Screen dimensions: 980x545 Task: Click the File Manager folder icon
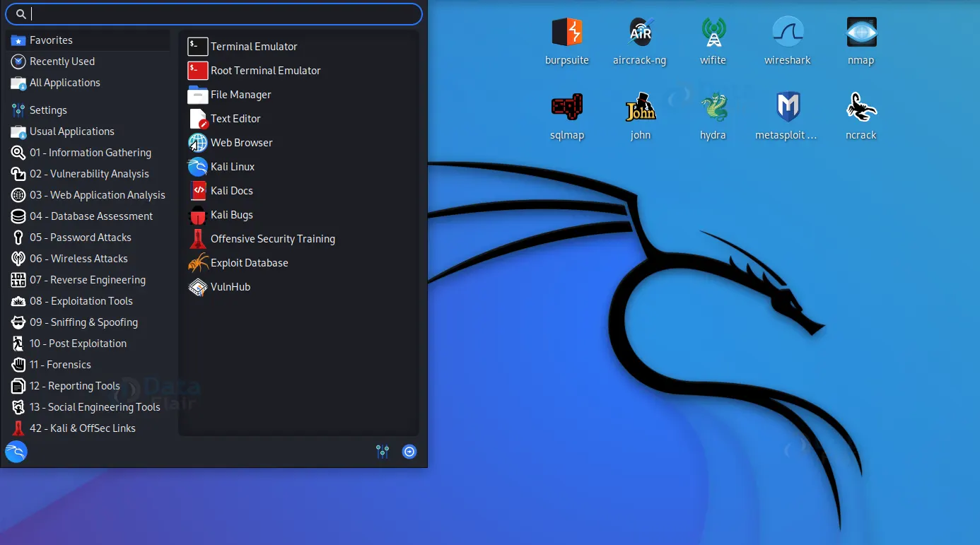pos(197,95)
